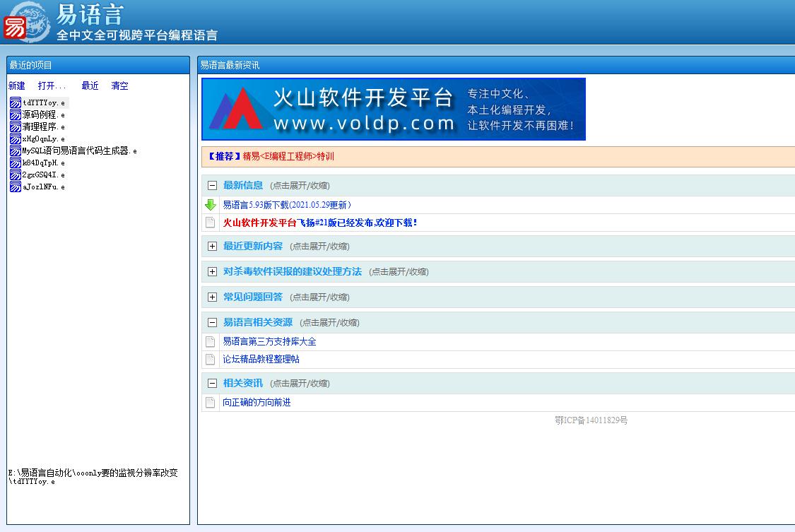Collapse the 易语言相关资源 section
The height and width of the screenshot is (532, 795).
click(x=212, y=323)
